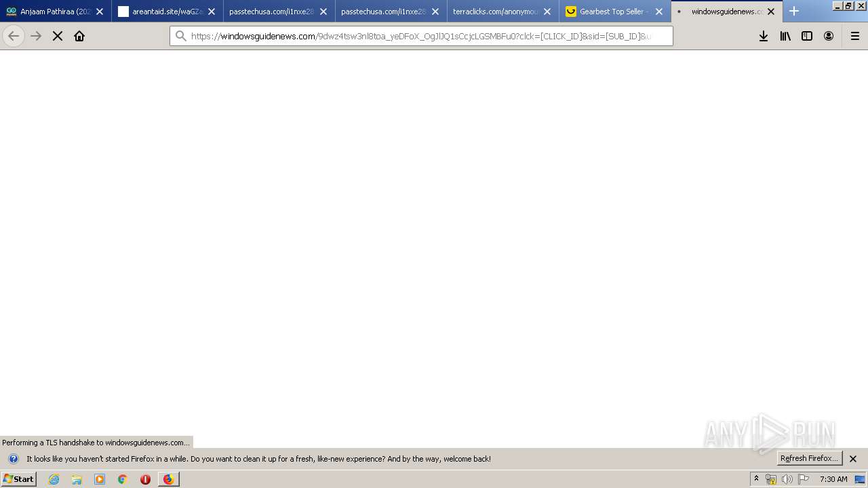
Task: Open the Windows Start menu
Action: [x=19, y=479]
